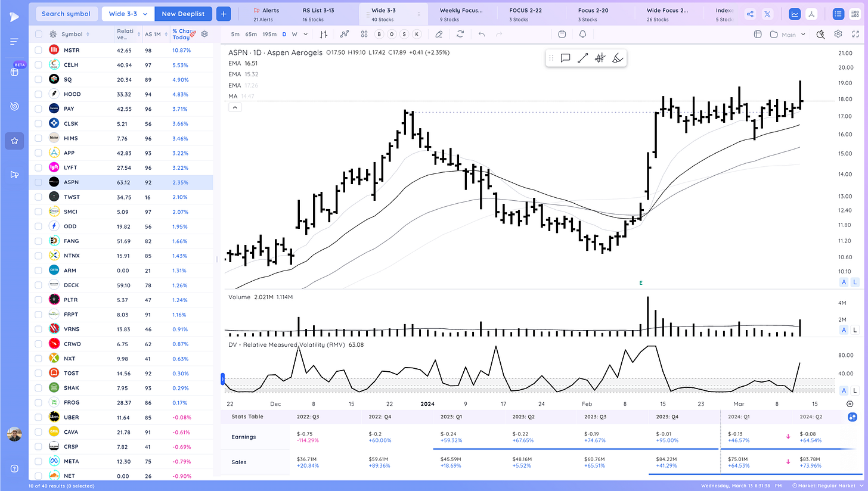Image resolution: width=868 pixels, height=491 pixels.
Task: Open the help question mark icon
Action: [x=14, y=468]
